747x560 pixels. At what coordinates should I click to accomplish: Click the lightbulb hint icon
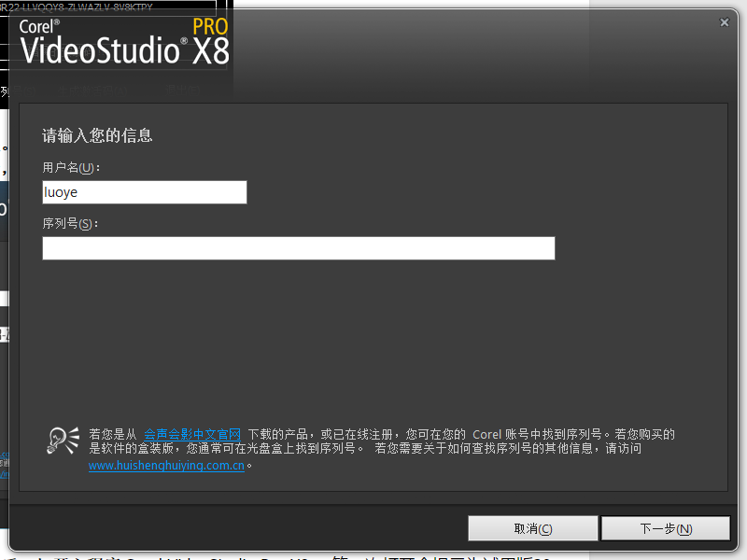click(x=63, y=440)
